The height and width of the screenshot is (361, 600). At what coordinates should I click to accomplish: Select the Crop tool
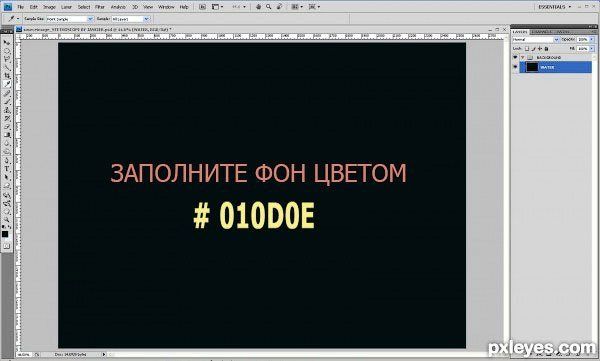[7, 76]
